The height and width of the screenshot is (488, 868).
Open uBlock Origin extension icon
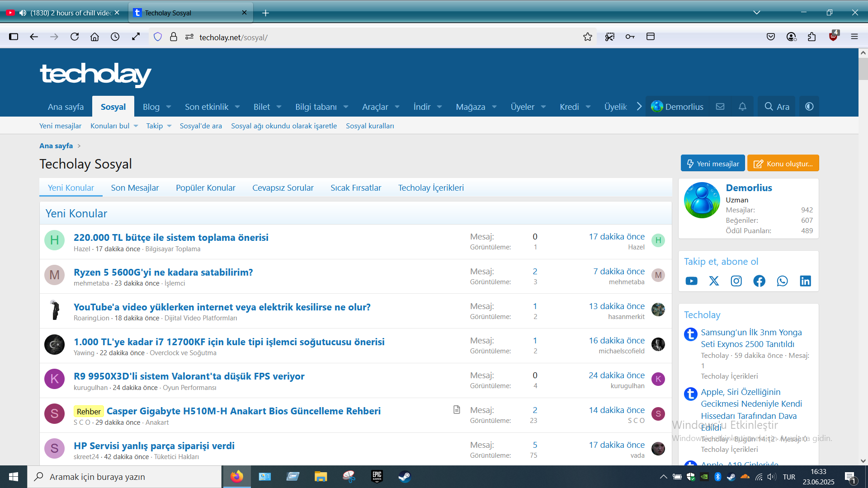click(834, 36)
